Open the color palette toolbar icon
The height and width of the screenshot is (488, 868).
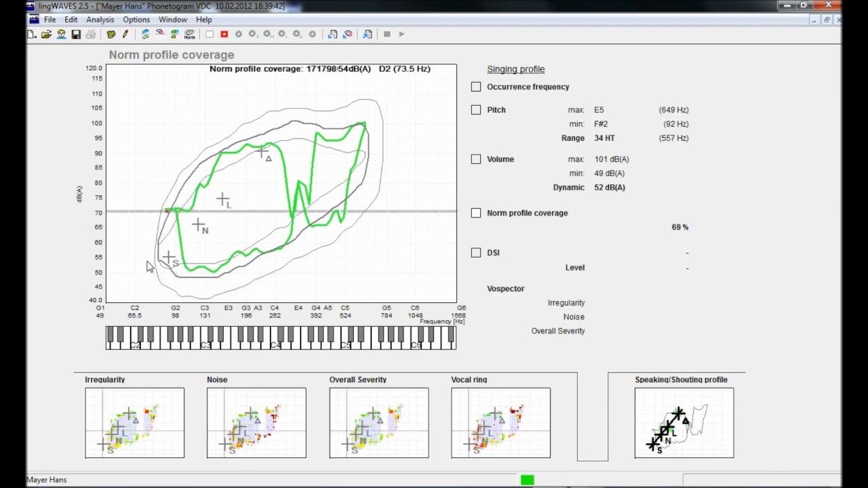111,34
